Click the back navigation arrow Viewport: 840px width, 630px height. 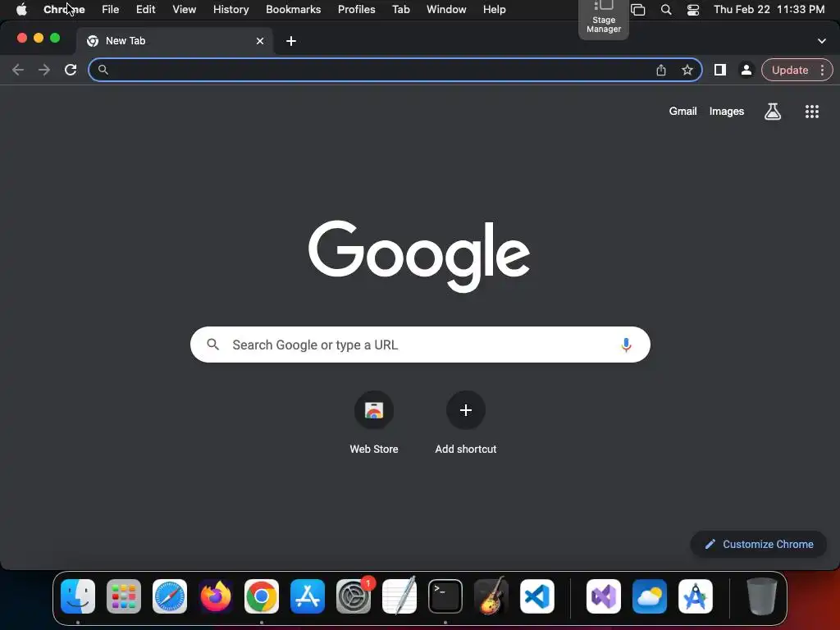click(18, 70)
